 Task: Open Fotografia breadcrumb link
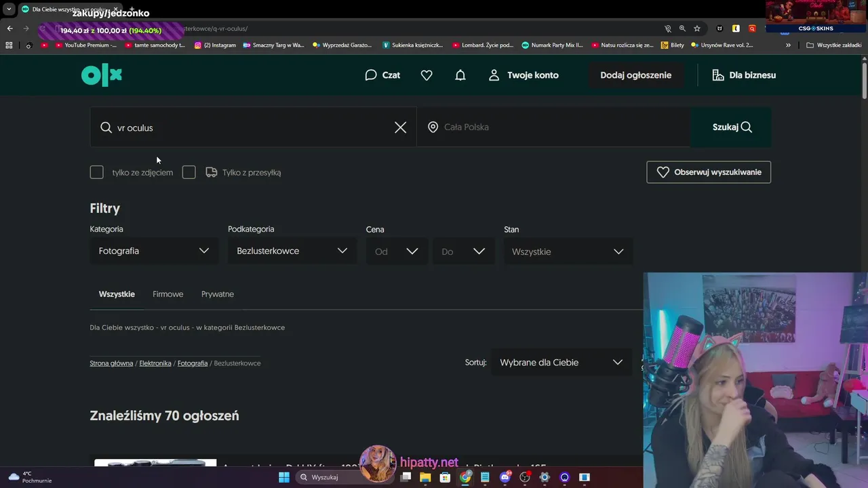click(193, 363)
